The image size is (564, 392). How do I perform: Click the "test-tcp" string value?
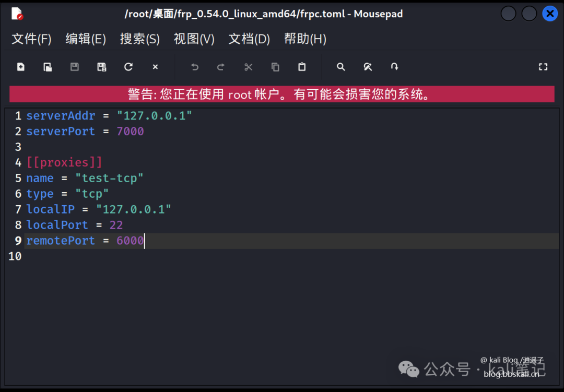point(109,178)
